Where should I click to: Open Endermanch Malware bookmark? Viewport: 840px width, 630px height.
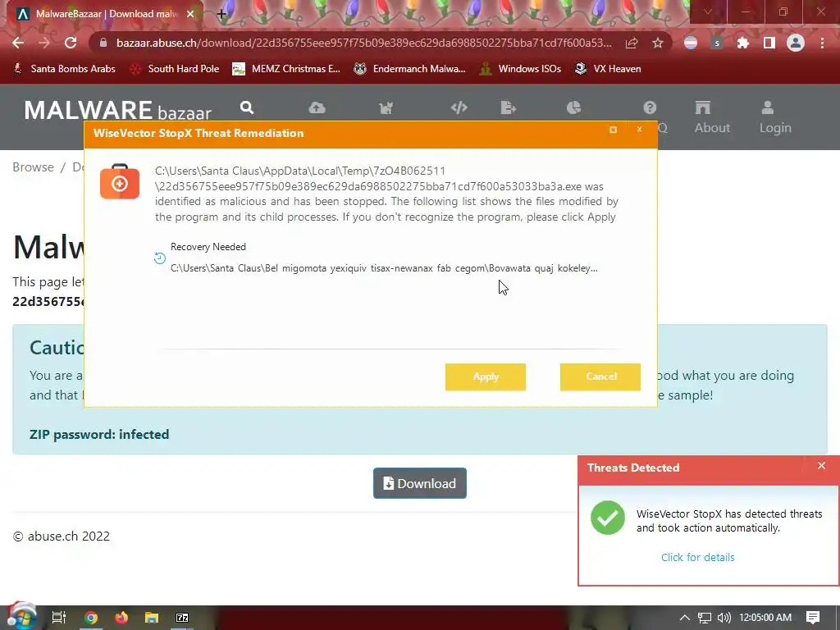410,69
